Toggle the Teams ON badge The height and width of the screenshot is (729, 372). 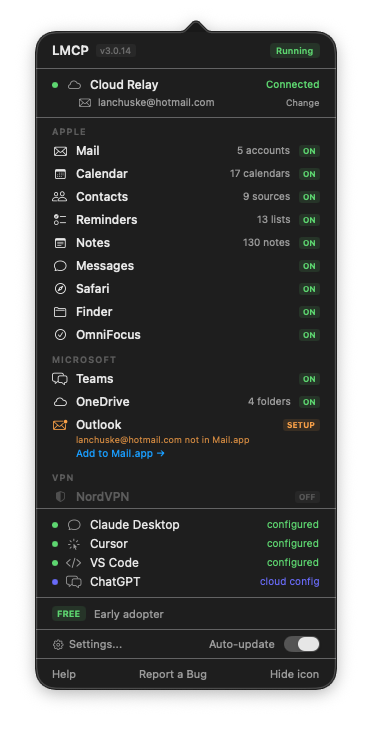tap(309, 379)
